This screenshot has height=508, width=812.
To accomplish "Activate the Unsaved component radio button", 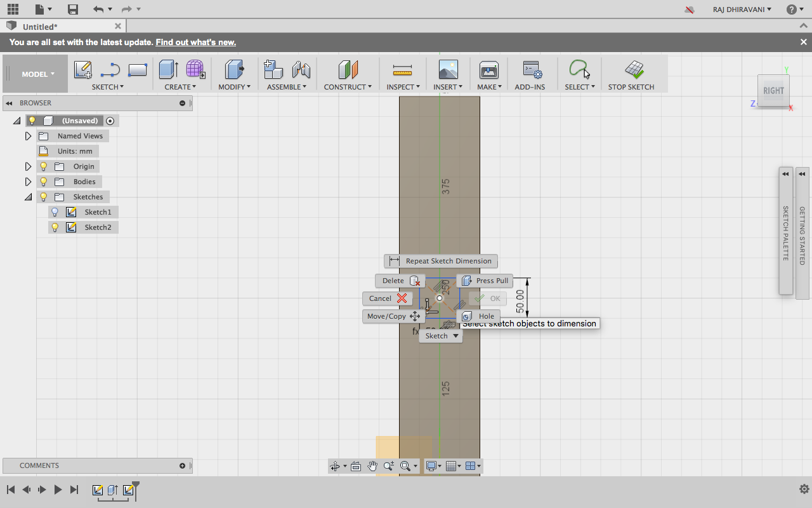I will (x=110, y=121).
